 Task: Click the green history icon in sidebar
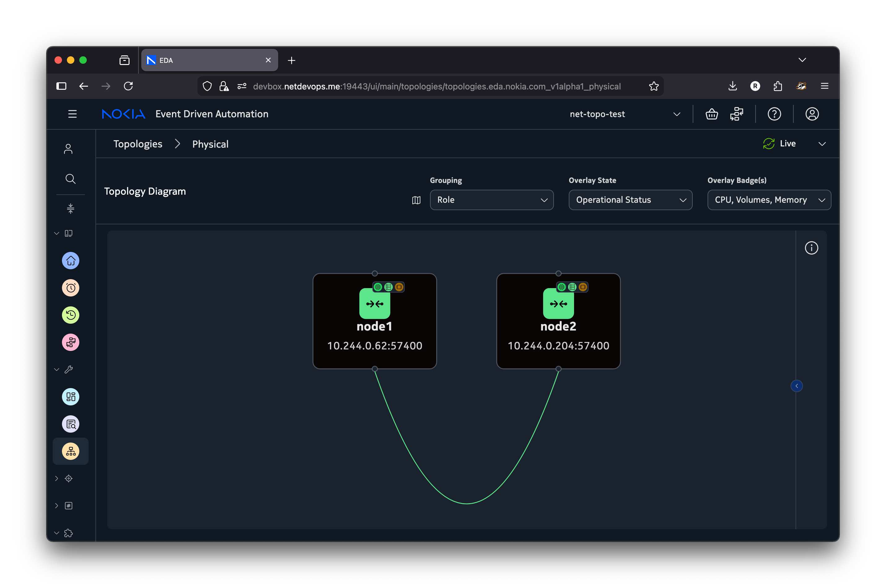tap(71, 315)
